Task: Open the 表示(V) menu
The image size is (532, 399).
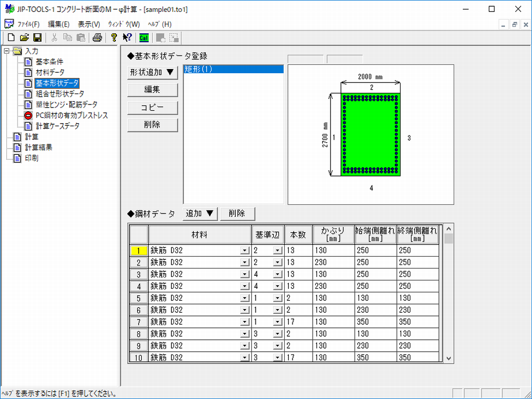Action: [89, 24]
